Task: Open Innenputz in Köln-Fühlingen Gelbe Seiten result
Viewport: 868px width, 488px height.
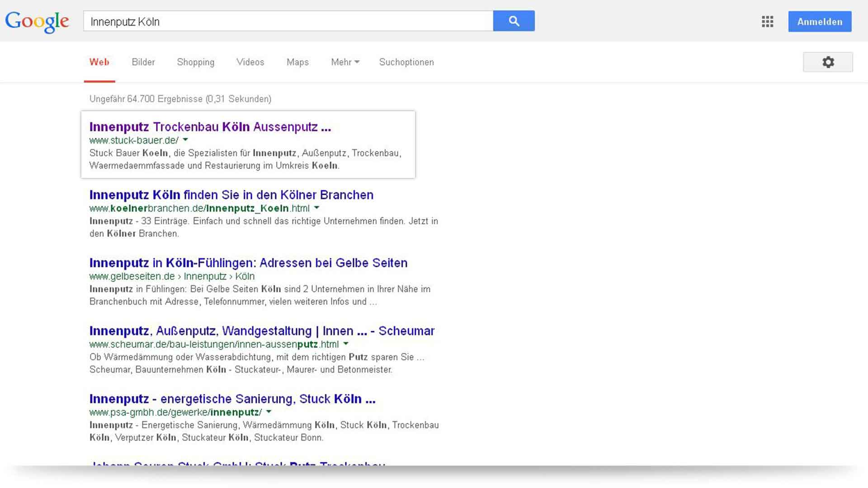Action: click(x=248, y=263)
